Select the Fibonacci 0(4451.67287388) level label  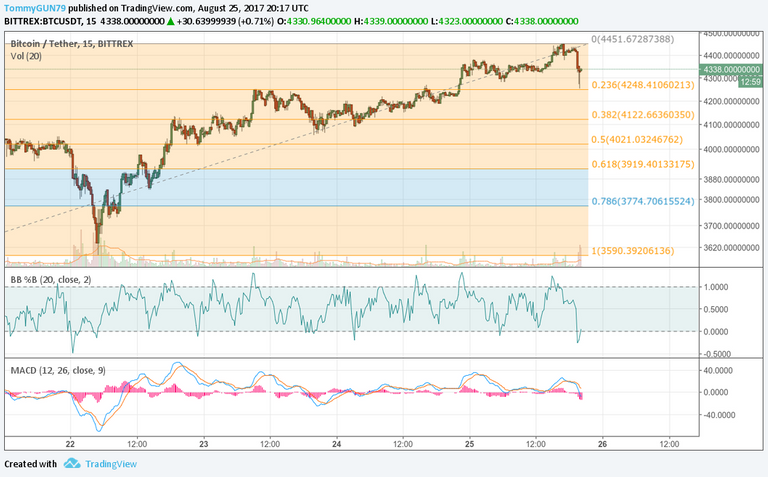633,39
